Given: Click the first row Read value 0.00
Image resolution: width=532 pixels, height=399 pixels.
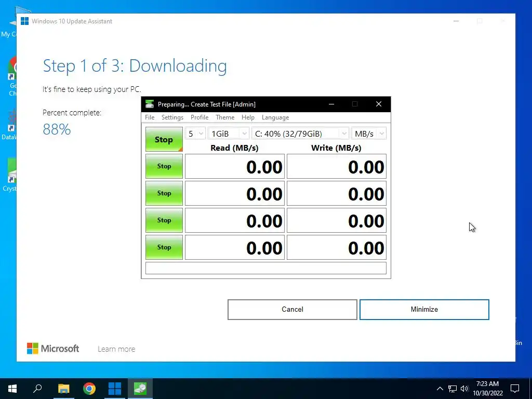Looking at the screenshot, I should pyautogui.click(x=235, y=166).
